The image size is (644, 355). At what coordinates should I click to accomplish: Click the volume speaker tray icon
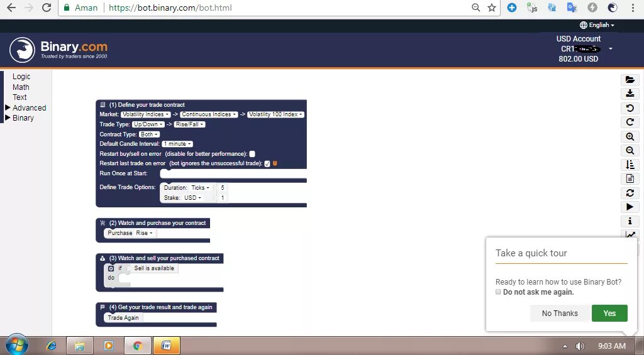tap(580, 346)
